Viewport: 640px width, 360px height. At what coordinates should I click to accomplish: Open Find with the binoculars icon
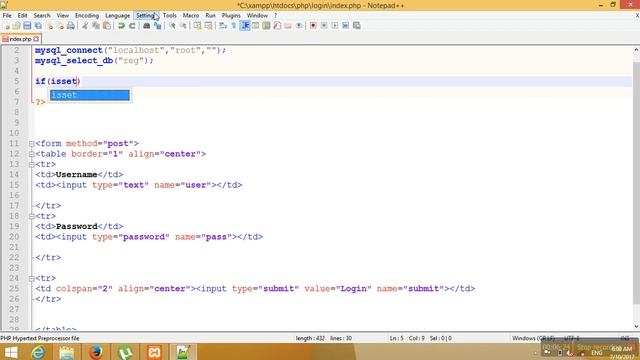[147, 26]
